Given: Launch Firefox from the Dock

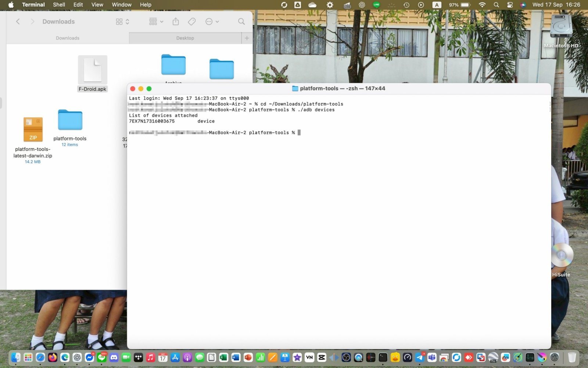Looking at the screenshot, I should [53, 357].
